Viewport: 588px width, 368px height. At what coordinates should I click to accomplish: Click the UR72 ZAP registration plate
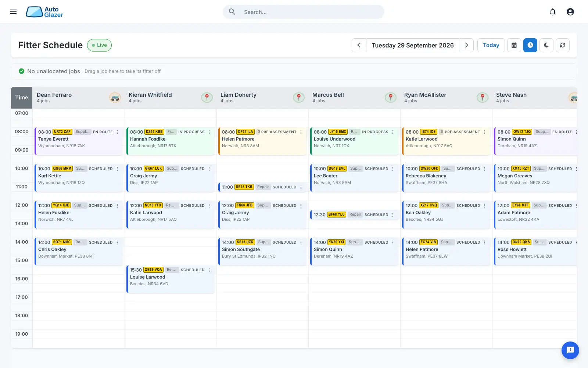pos(62,132)
